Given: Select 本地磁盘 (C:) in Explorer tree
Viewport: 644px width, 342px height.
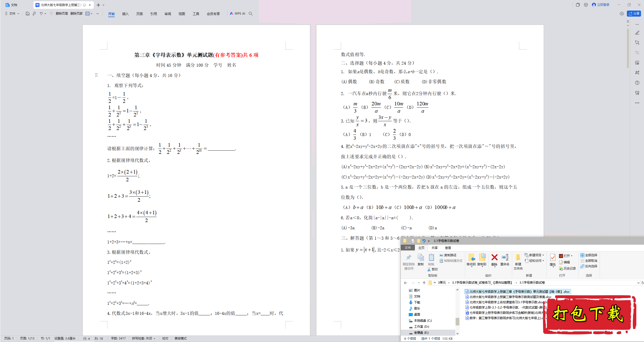Looking at the screenshot, I should coord(420,321).
